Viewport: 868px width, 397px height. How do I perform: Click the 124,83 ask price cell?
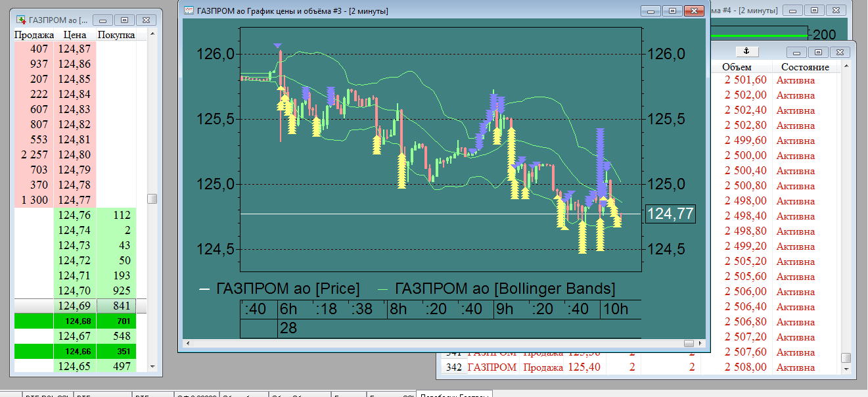pyautogui.click(x=75, y=109)
